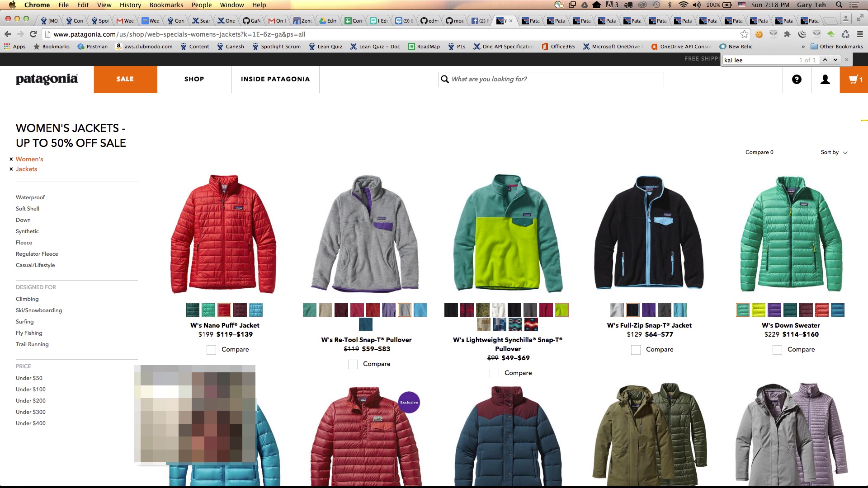This screenshot has width=868, height=488.
Task: Close the find bar
Action: [847, 60]
